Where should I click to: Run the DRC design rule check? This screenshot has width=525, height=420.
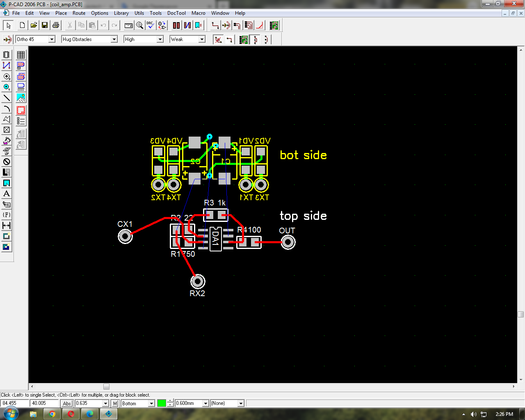[151, 25]
